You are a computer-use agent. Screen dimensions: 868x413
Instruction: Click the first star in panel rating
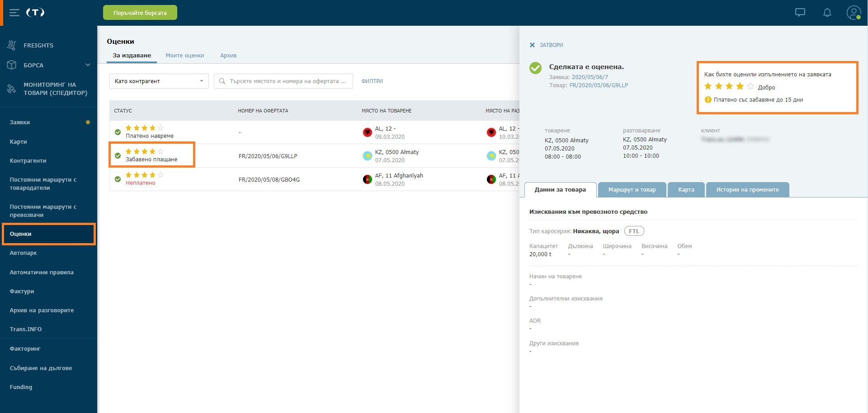pos(708,86)
